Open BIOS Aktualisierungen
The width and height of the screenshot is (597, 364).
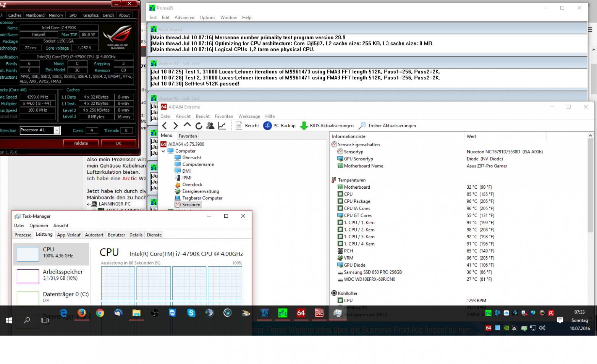pyautogui.click(x=327, y=126)
